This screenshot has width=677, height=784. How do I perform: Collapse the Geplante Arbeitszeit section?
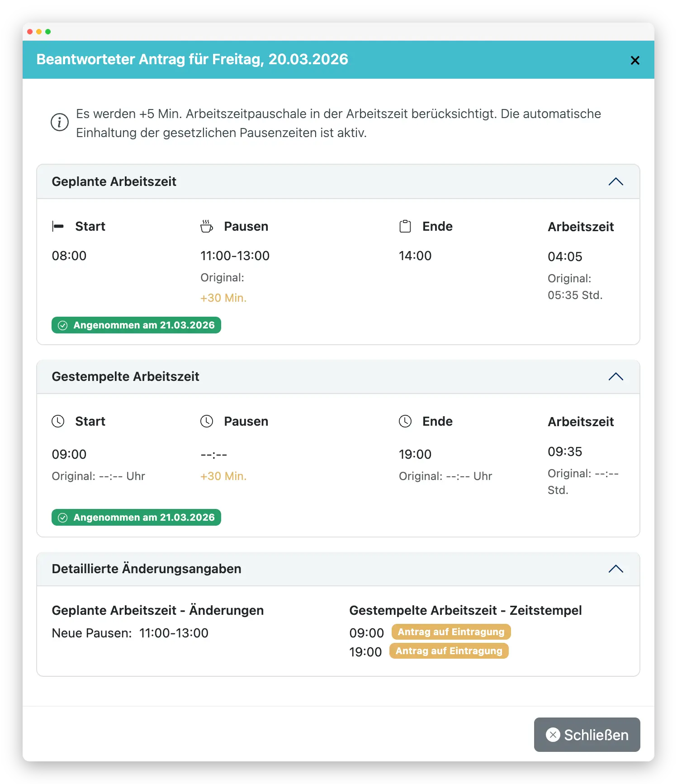tap(615, 182)
